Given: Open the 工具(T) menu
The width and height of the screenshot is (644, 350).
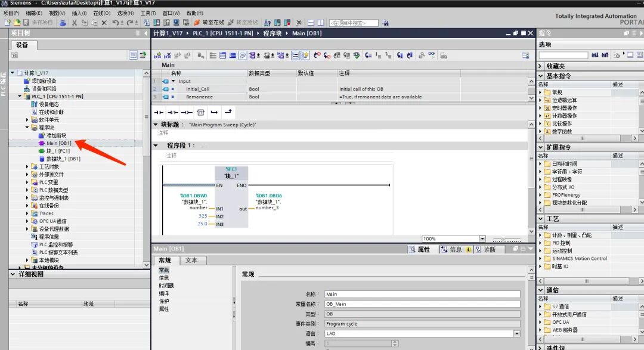Looking at the screenshot, I should (148, 13).
